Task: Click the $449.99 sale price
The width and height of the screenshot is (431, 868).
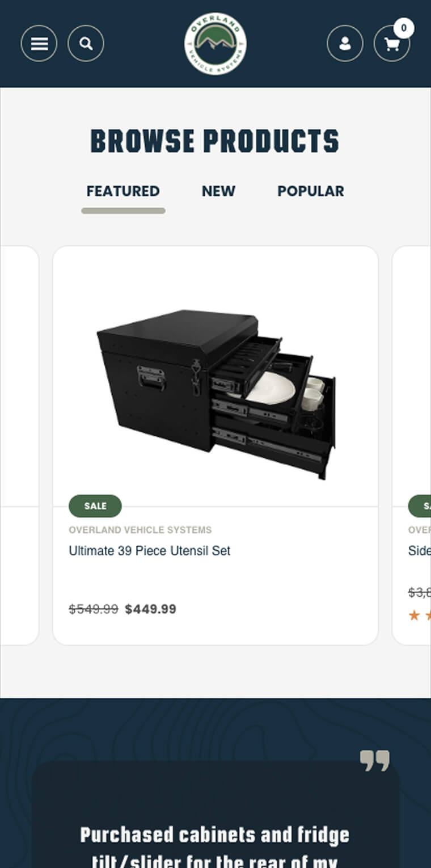Action: point(150,609)
